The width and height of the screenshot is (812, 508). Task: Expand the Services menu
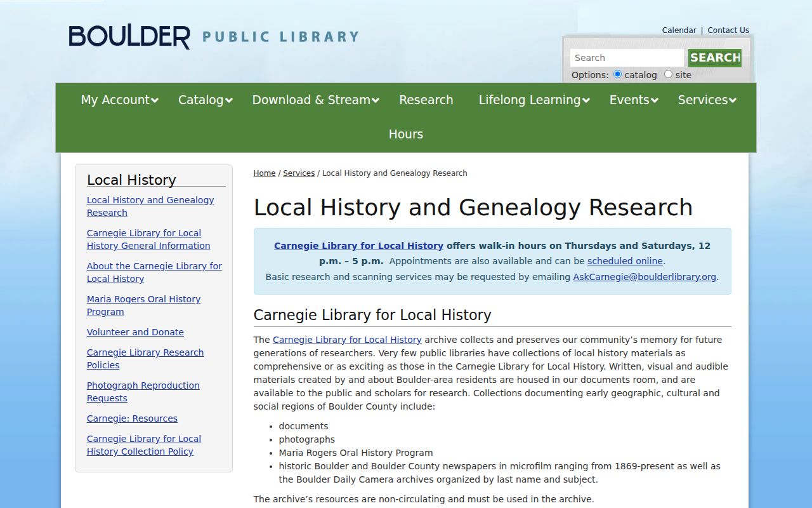point(707,100)
